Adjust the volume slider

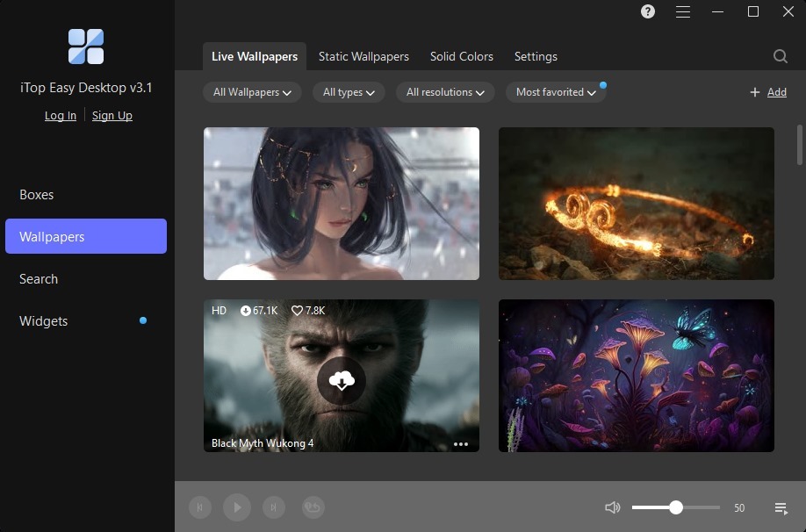tap(676, 507)
